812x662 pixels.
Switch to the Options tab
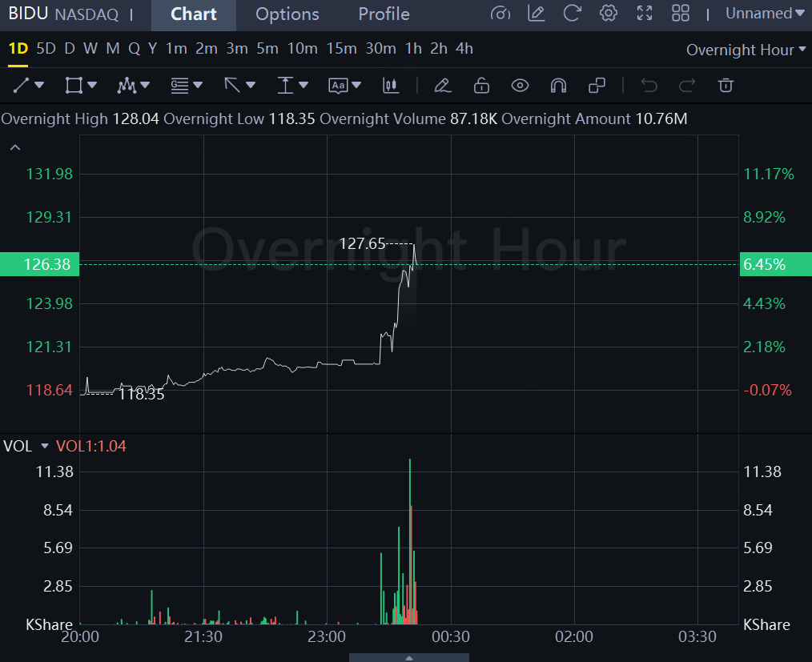[x=287, y=14]
